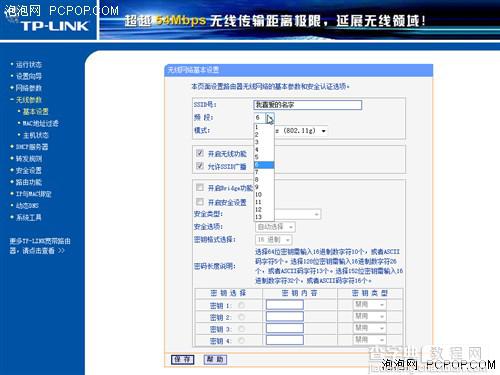Click the TP-LINK logo

[55, 26]
